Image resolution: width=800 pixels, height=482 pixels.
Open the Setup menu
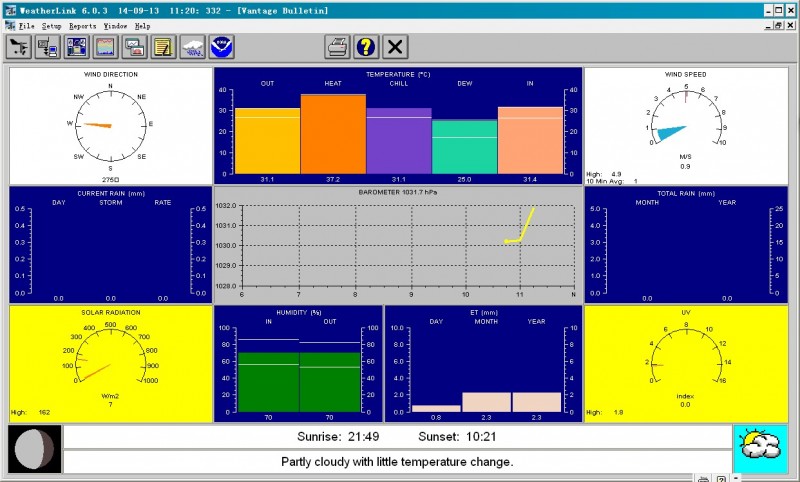coord(51,26)
